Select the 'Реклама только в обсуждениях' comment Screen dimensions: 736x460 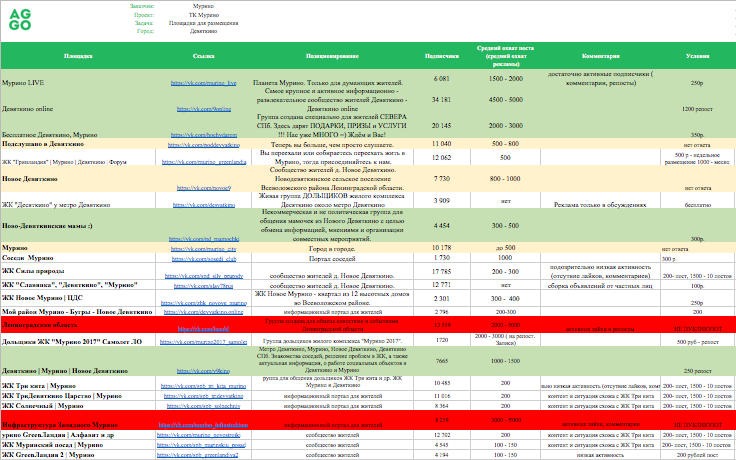pyautogui.click(x=600, y=205)
